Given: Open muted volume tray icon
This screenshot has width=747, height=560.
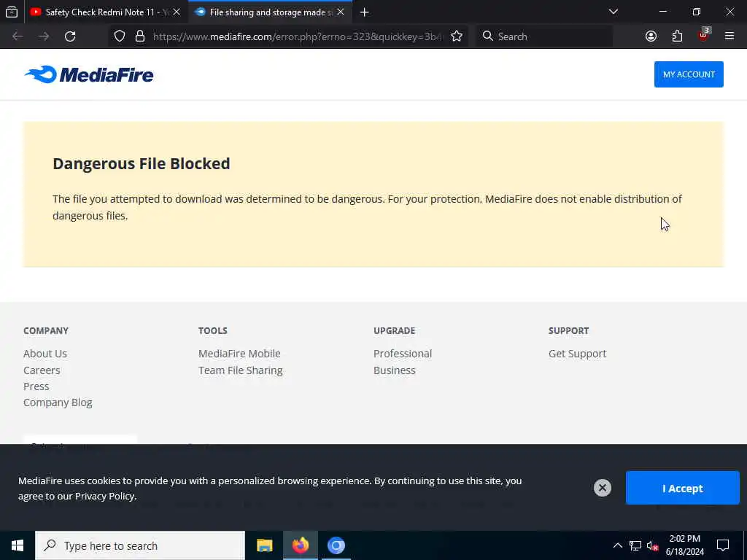Looking at the screenshot, I should (x=653, y=545).
